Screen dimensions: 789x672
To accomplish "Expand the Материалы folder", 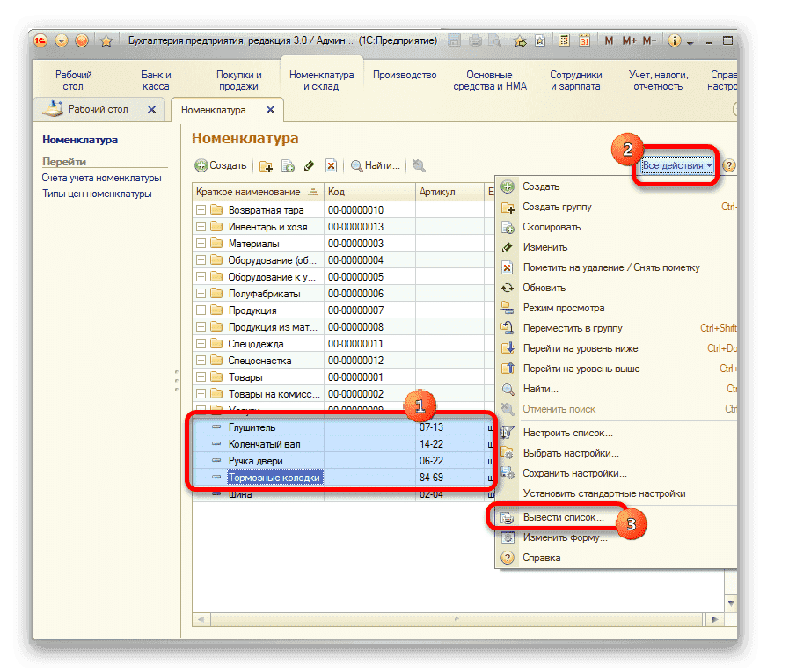I will (201, 244).
